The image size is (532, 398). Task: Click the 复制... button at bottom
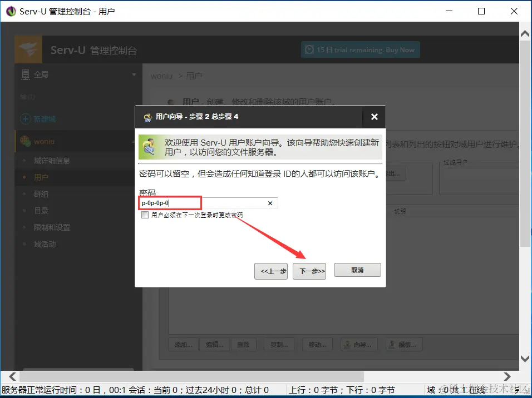tap(279, 345)
